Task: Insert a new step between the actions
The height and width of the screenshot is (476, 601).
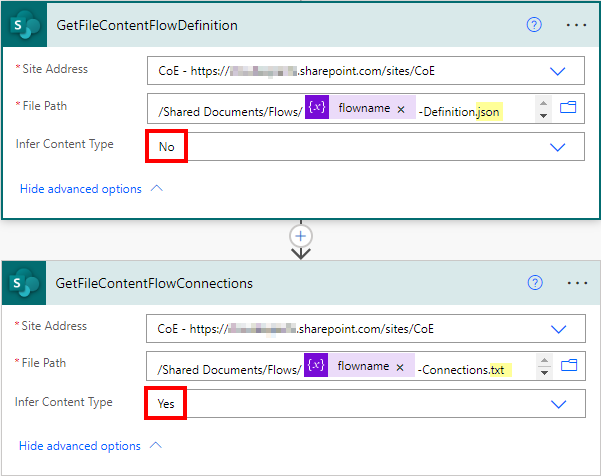Action: (x=301, y=236)
